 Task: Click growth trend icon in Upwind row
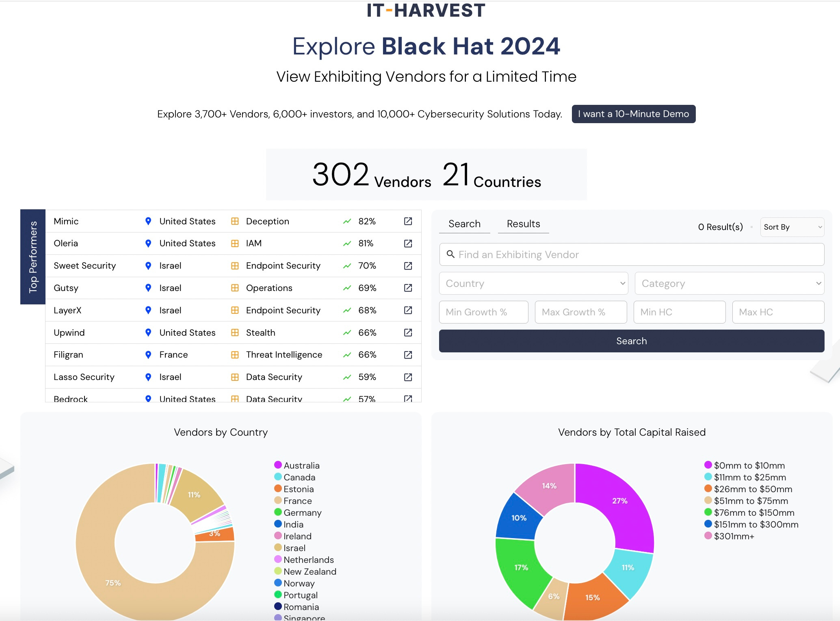click(x=347, y=332)
